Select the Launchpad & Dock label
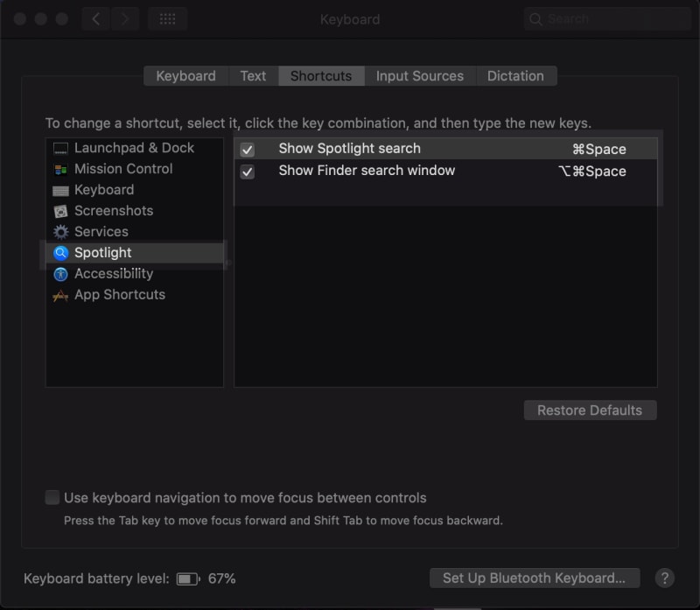This screenshot has height=610, width=700. (x=134, y=148)
